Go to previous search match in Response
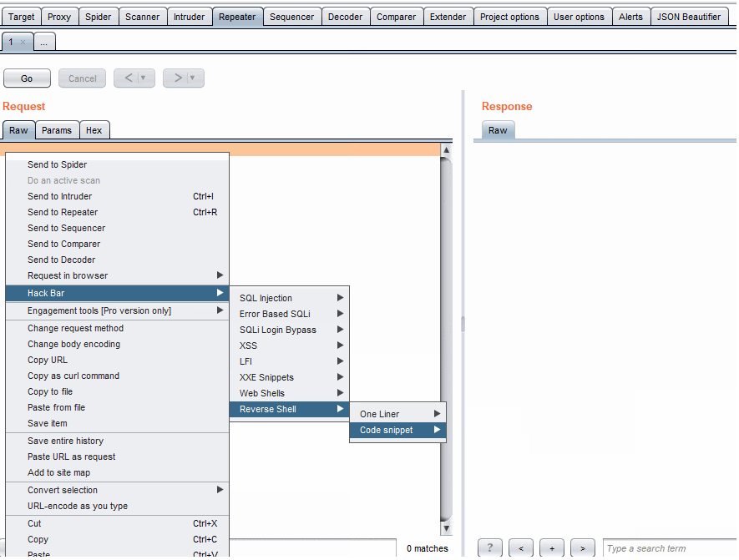The height and width of the screenshot is (560, 739). pos(521,547)
